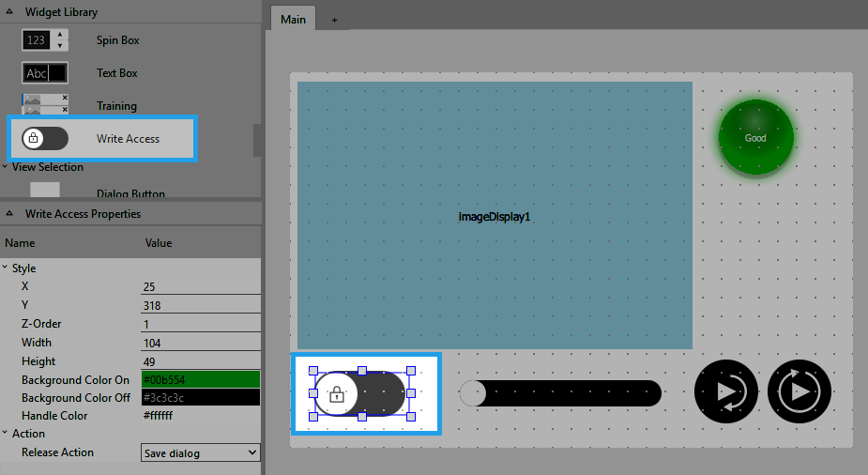Viewport: 868px width, 475px height.
Task: Switch to the Main tab
Action: [293, 19]
